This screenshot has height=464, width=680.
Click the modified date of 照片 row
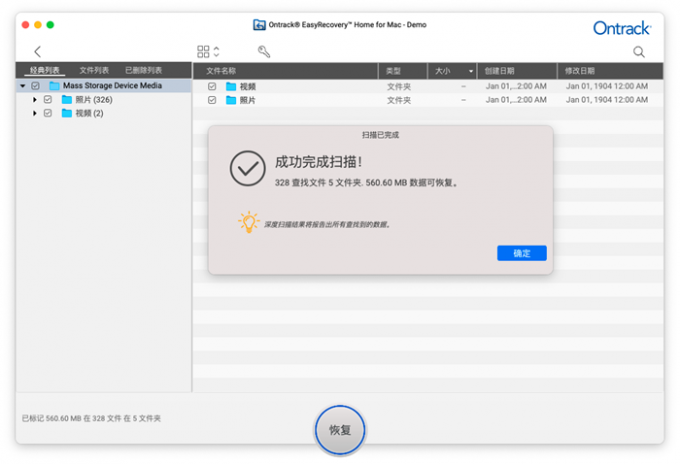point(607,100)
